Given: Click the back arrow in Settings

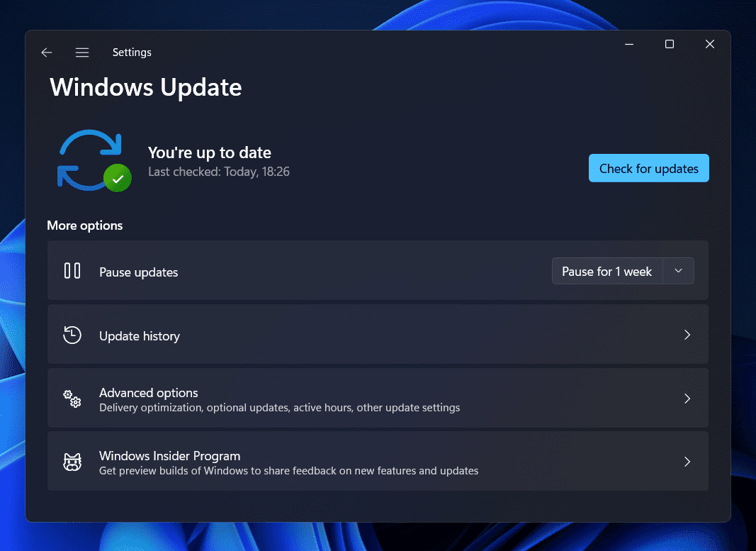Looking at the screenshot, I should pyautogui.click(x=47, y=52).
